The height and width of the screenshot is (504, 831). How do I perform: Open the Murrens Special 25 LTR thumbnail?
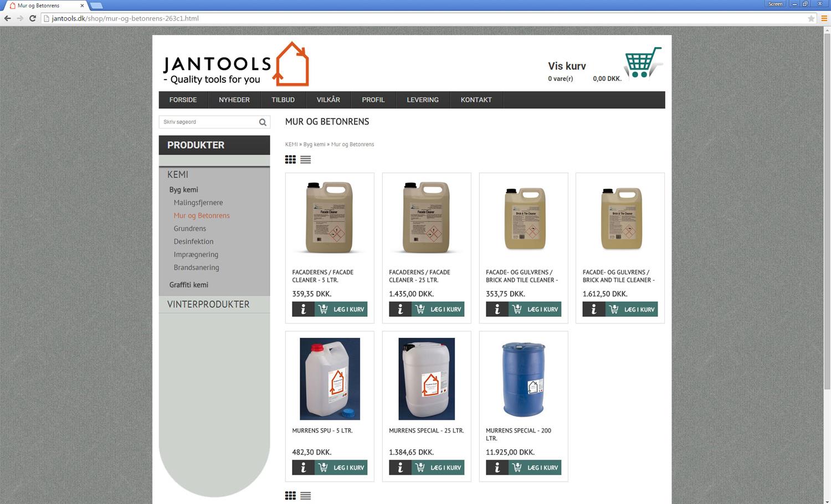427,379
